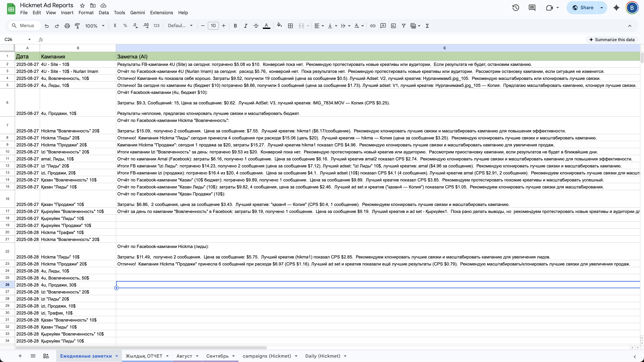The width and height of the screenshot is (644, 362).
Task: Decrease decimal places icon
Action: [136, 26]
